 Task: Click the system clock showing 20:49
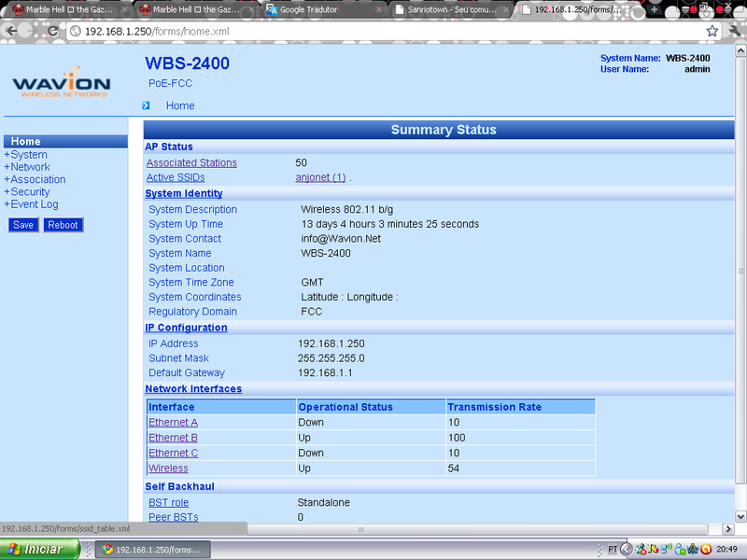pos(726,549)
